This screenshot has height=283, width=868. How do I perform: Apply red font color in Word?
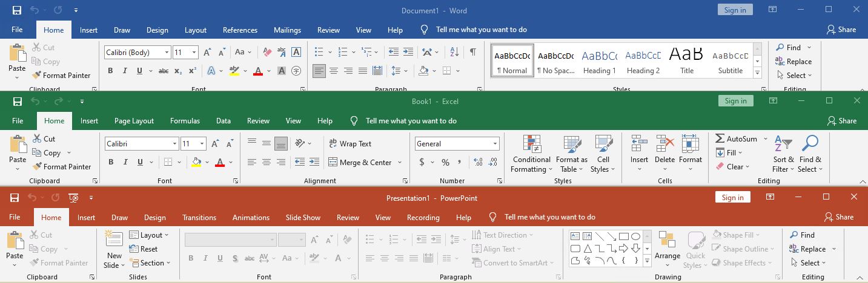(258, 71)
